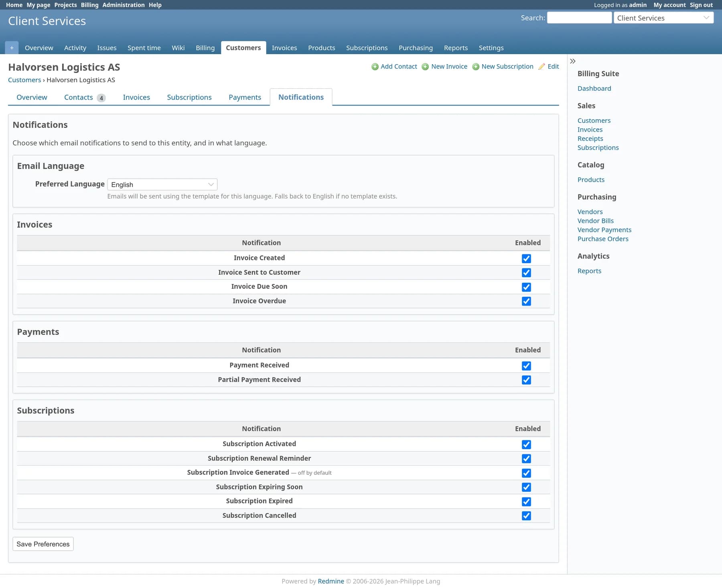Click the plus icon before Overview tab

click(x=12, y=48)
